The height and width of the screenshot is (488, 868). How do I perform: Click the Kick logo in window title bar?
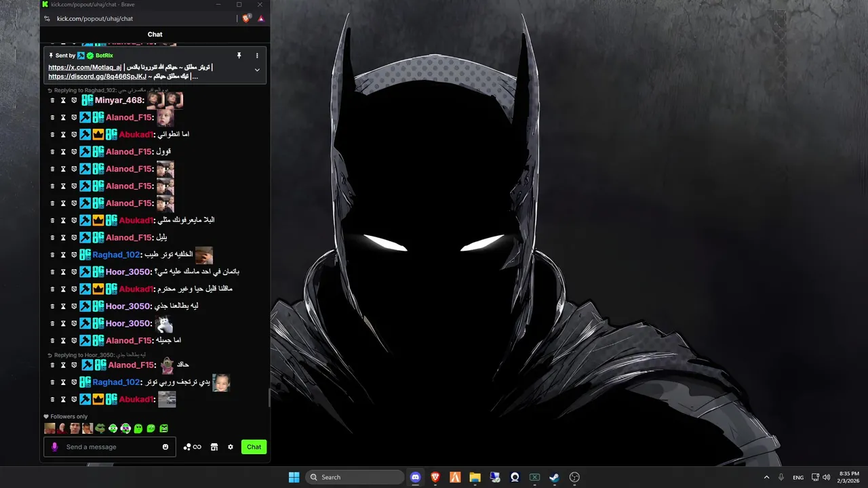[46, 4]
